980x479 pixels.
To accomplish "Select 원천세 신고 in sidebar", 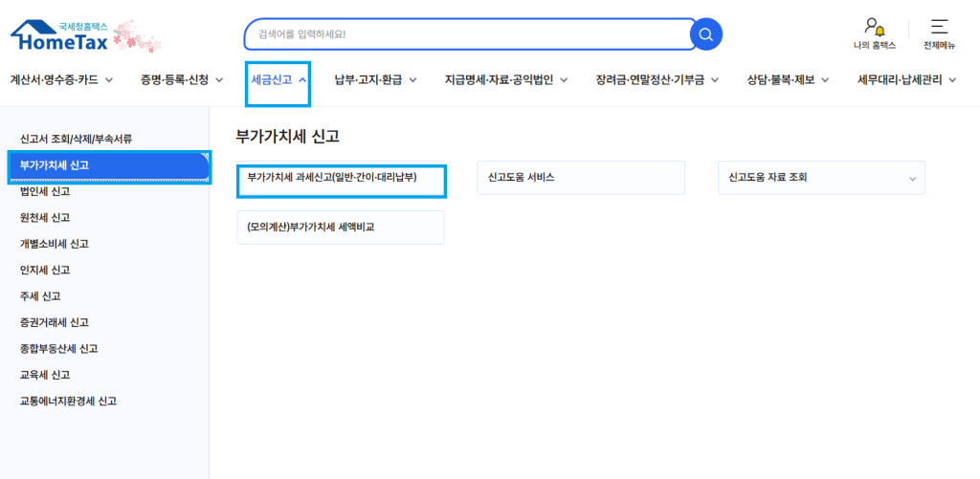I will point(44,218).
